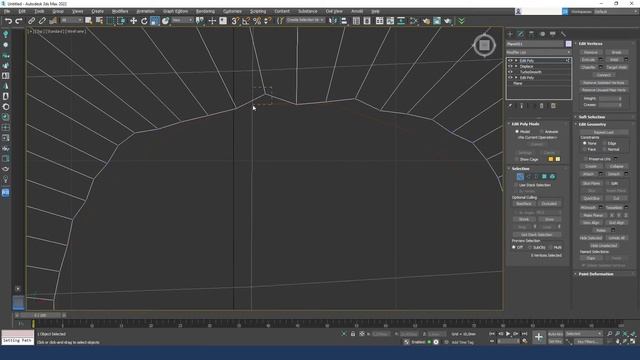Collapse the Edit Geometry rollout
Image resolution: width=640 pixels, height=360 pixels.
coord(592,124)
